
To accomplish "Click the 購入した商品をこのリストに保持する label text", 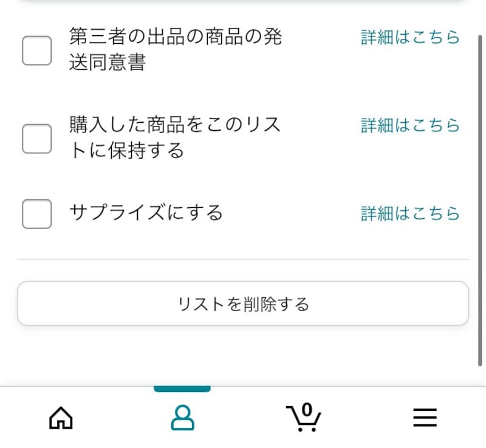I will [175, 138].
